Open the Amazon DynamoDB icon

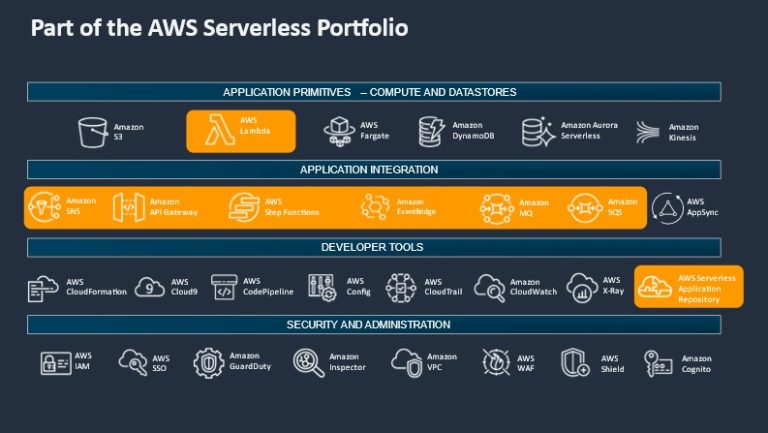[432, 131]
